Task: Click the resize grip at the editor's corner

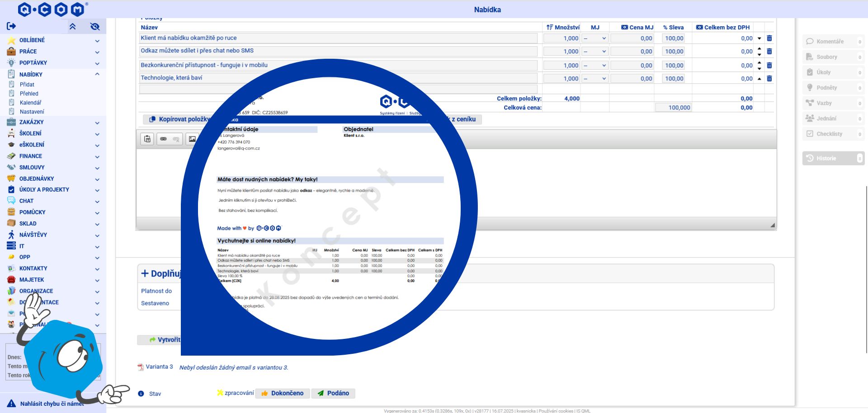Action: click(772, 225)
